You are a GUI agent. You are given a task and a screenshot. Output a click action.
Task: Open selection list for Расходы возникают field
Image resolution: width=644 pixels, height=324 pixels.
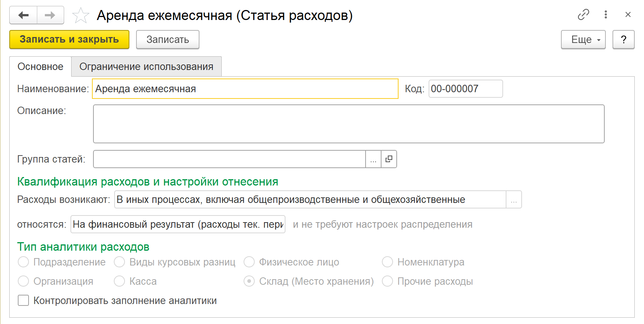coord(513,200)
